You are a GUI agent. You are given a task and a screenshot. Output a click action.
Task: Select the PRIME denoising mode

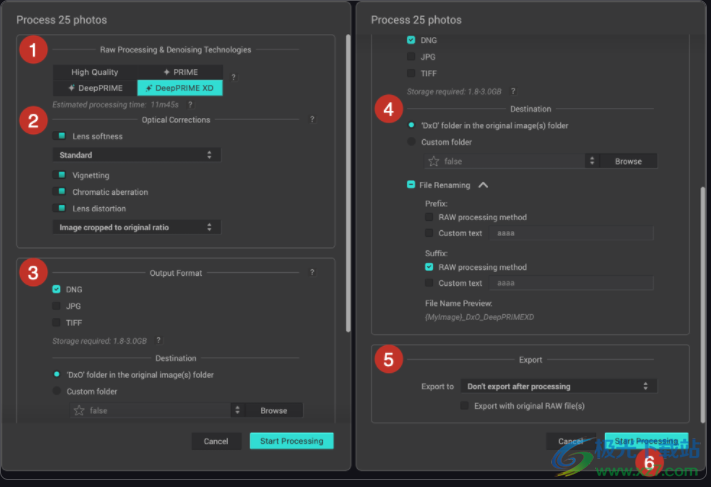tap(180, 72)
